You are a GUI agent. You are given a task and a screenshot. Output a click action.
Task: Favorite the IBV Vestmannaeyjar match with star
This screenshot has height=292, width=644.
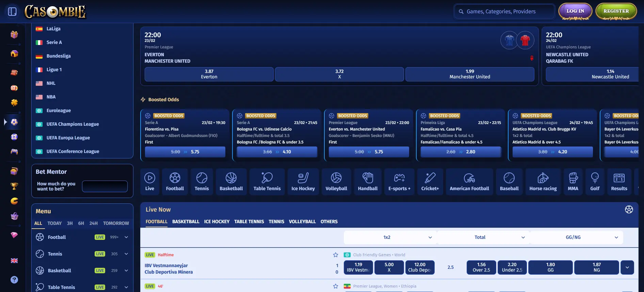pyautogui.click(x=336, y=255)
